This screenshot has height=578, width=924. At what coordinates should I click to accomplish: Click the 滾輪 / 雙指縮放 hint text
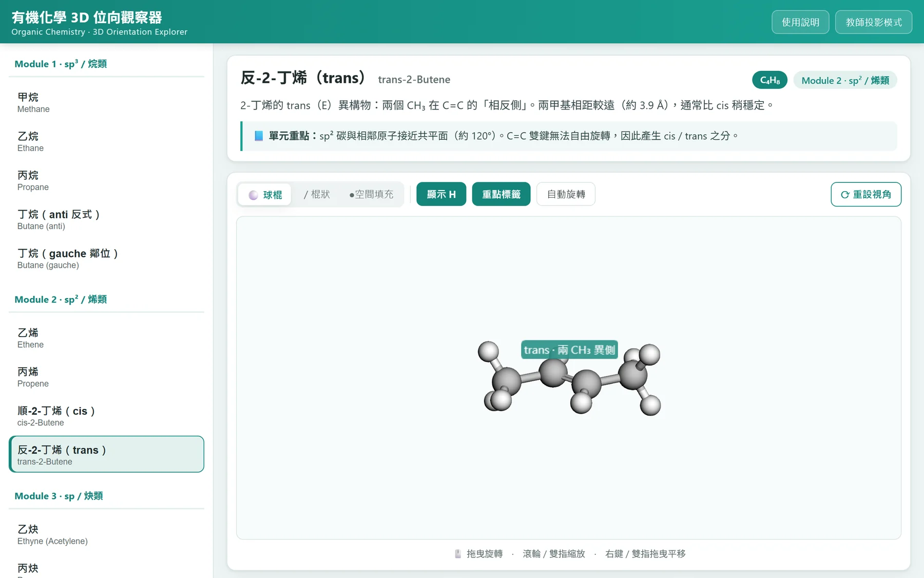point(554,554)
